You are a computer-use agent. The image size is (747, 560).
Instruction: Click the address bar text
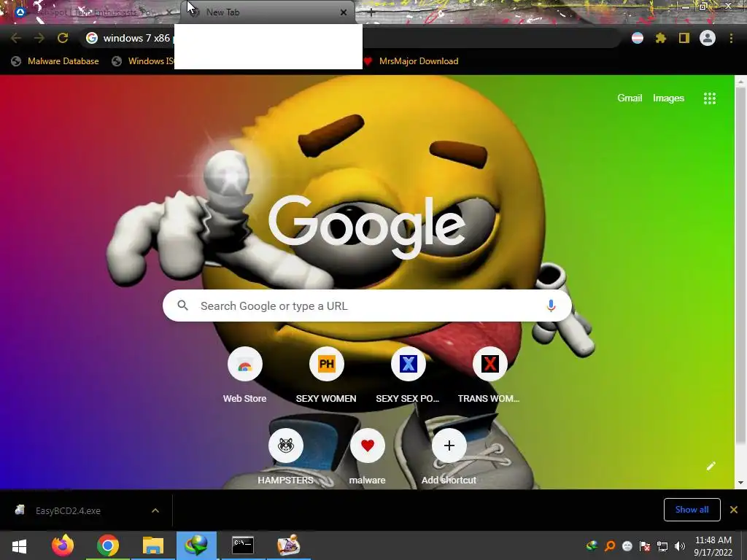point(136,38)
